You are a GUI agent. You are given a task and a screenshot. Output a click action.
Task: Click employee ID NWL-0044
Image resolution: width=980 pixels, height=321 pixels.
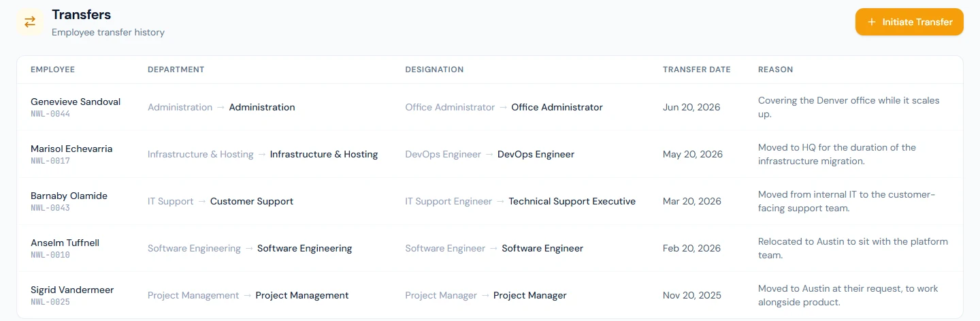(50, 114)
